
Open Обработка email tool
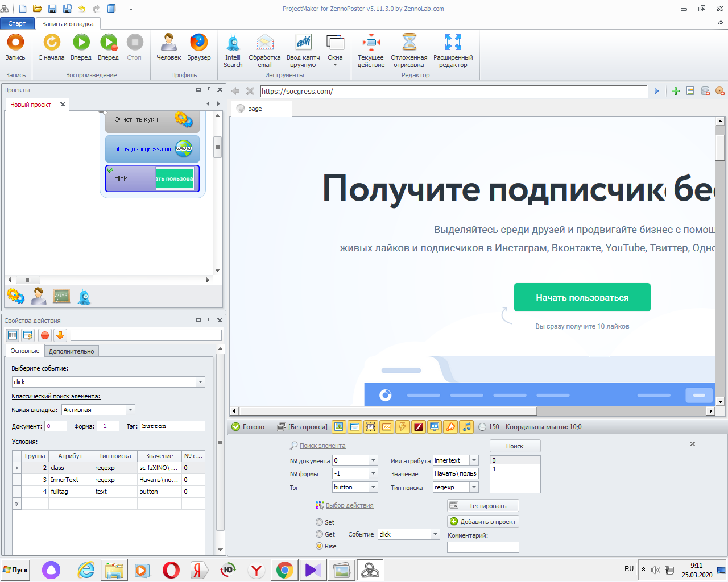264,51
